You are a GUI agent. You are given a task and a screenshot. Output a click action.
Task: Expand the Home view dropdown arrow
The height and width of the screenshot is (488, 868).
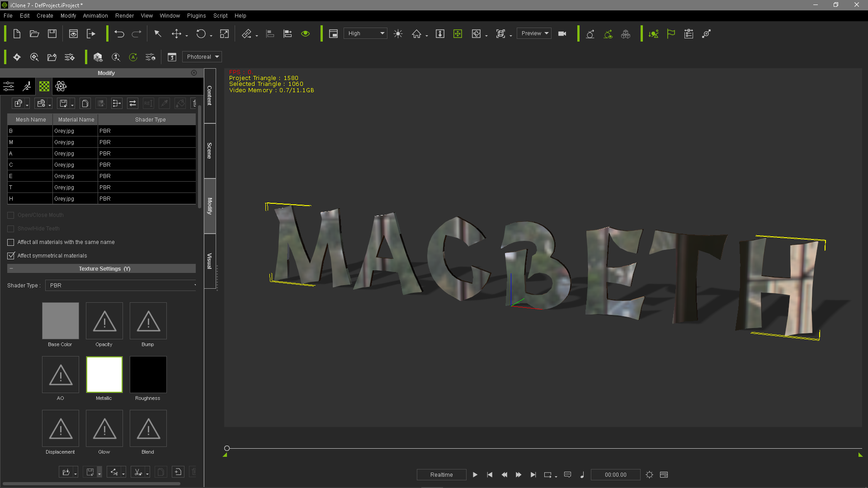427,36
